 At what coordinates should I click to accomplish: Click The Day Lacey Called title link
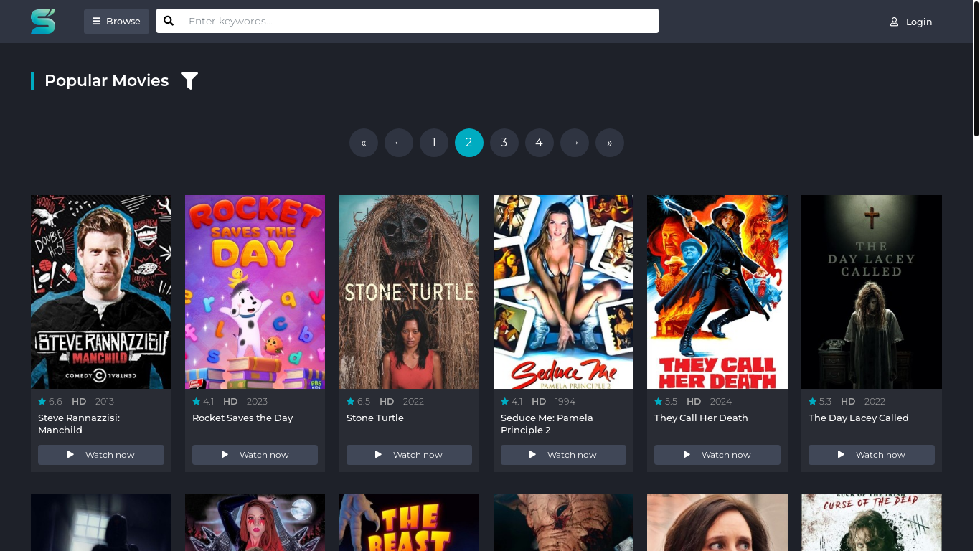click(859, 418)
